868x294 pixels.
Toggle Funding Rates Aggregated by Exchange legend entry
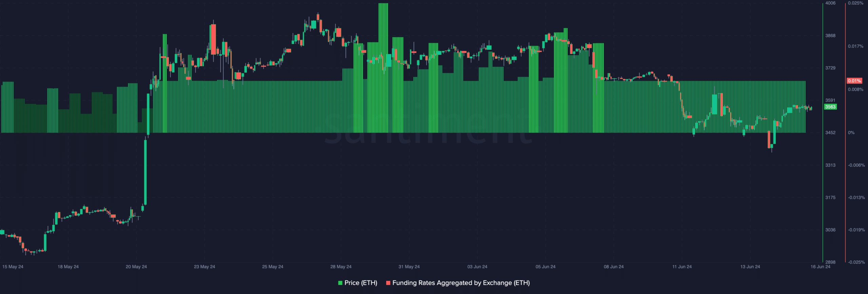[x=458, y=283]
